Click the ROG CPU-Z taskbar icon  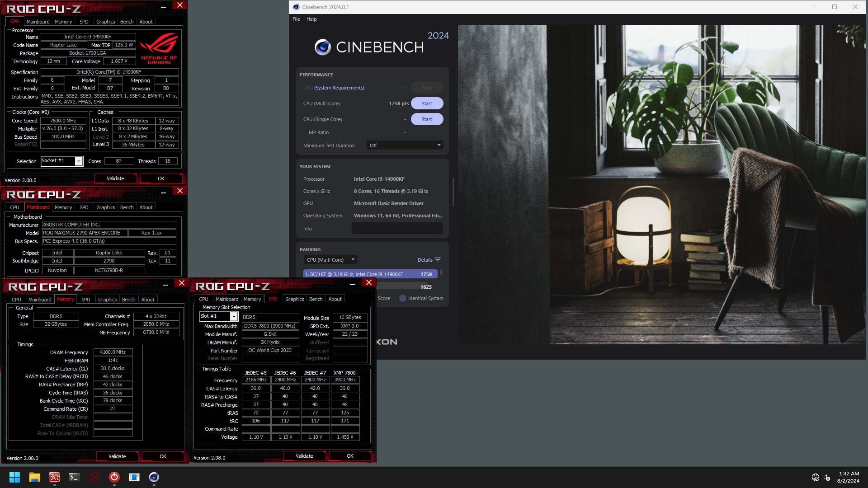pos(55,477)
